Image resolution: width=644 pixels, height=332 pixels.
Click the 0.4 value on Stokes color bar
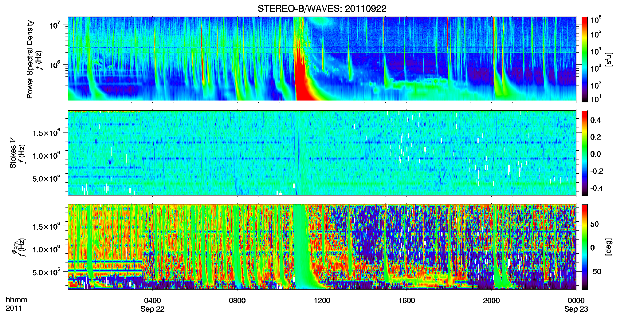click(x=595, y=120)
